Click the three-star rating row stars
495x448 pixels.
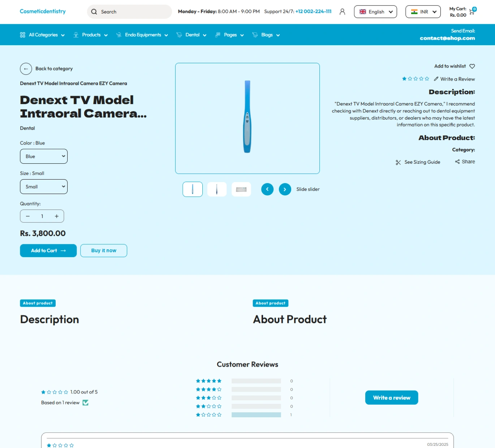pos(208,398)
